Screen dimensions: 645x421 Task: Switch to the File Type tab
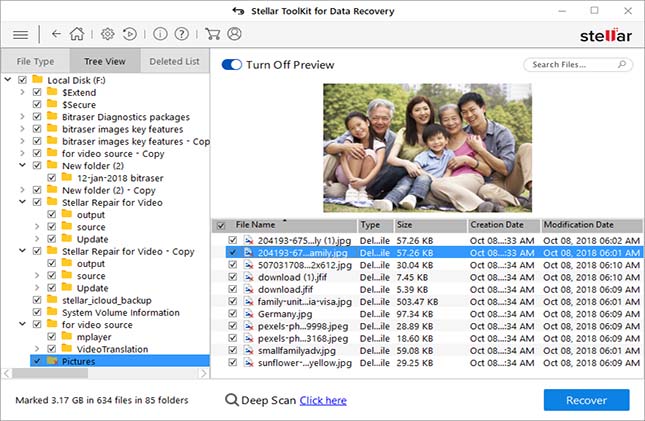[34, 62]
